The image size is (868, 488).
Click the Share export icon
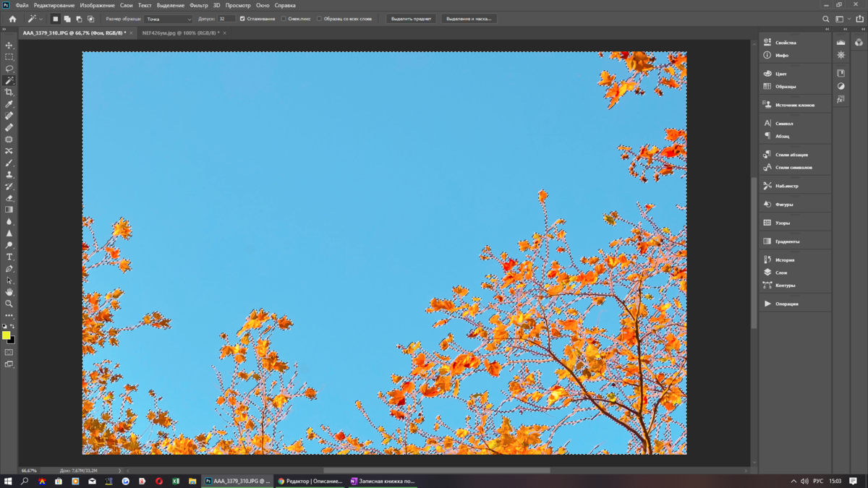point(859,19)
